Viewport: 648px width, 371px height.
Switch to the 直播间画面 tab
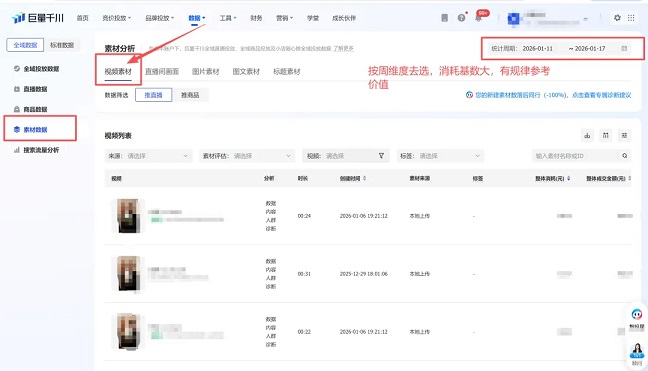point(162,71)
